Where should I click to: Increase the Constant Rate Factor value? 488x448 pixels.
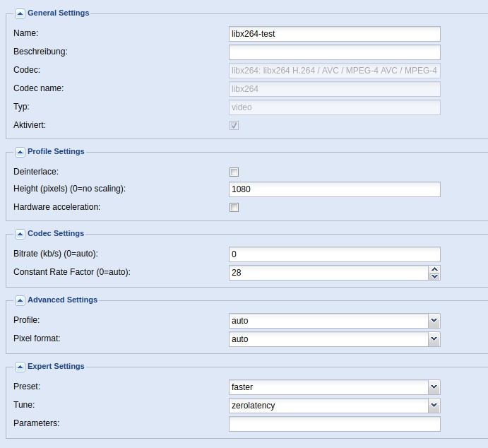click(434, 269)
